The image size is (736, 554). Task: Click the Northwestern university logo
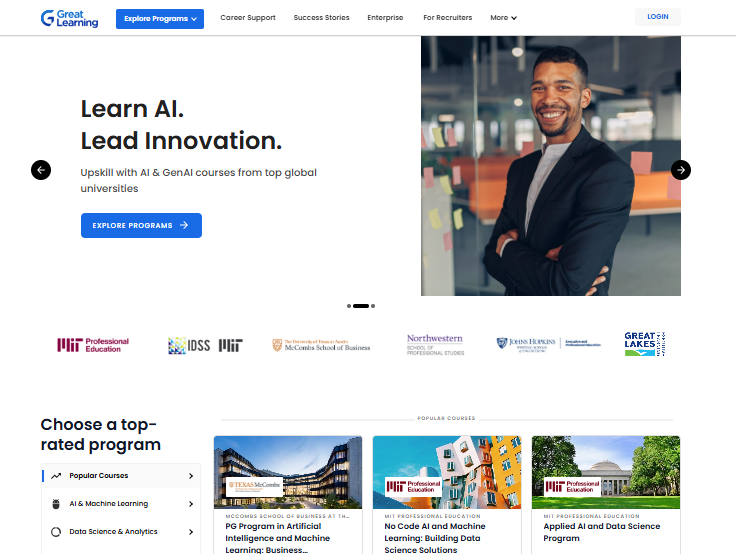pyautogui.click(x=435, y=345)
